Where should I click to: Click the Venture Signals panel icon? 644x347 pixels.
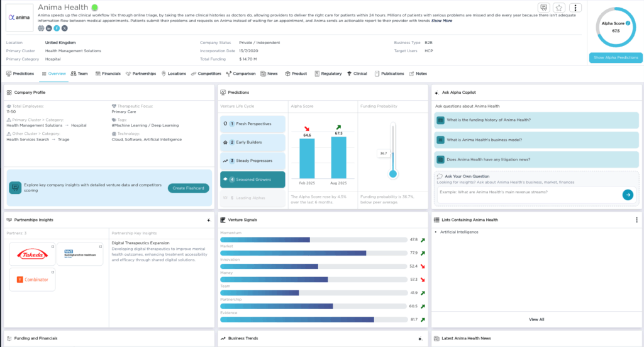(223, 220)
